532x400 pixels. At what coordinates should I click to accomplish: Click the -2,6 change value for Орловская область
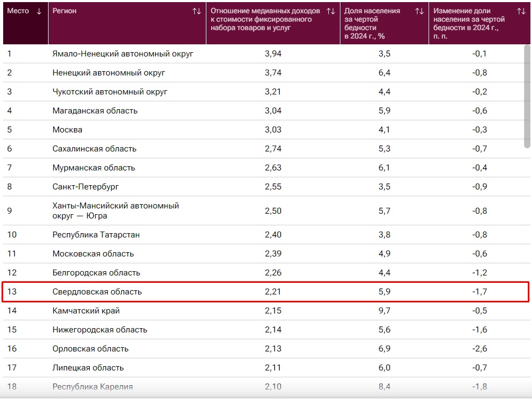[x=480, y=349]
